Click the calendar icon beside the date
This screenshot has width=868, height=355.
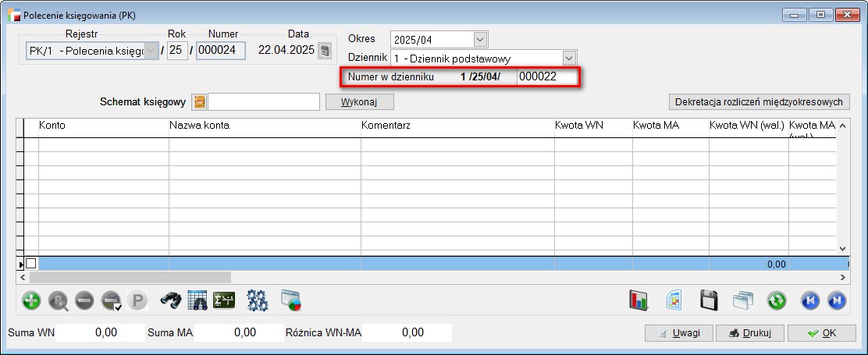(x=325, y=51)
